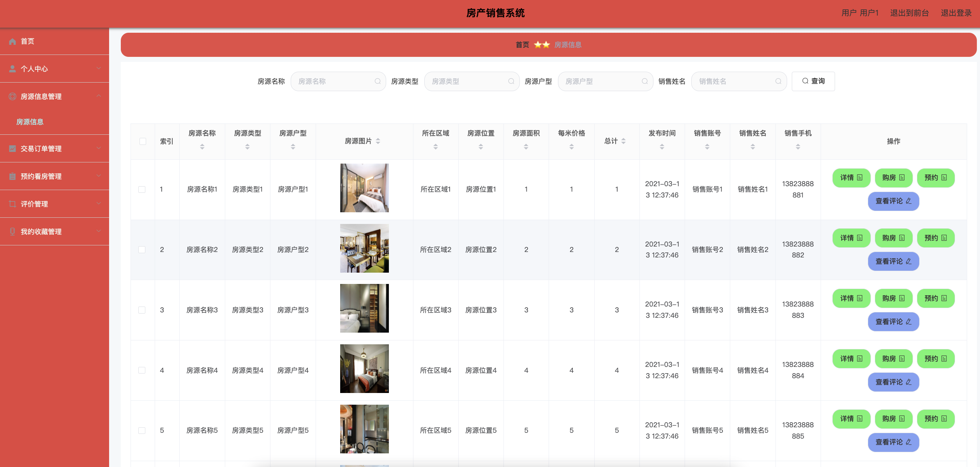Click the circular icon beside 房源信息管理
Screen dimensions: 980x467
[12, 97]
